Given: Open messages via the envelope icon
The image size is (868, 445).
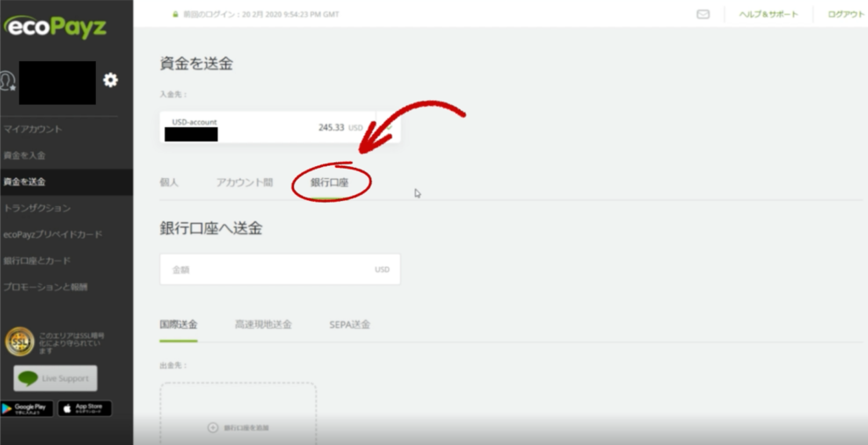Looking at the screenshot, I should tap(703, 14).
